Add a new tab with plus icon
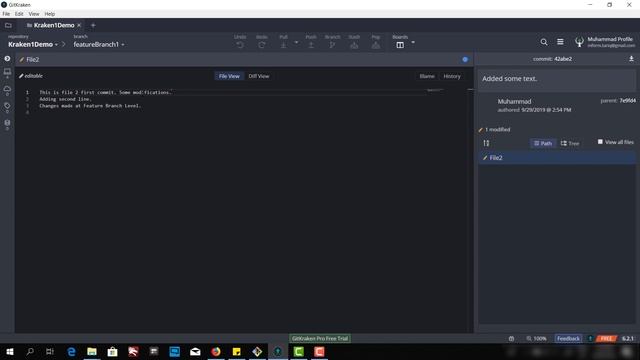The height and width of the screenshot is (360, 640). [93, 25]
